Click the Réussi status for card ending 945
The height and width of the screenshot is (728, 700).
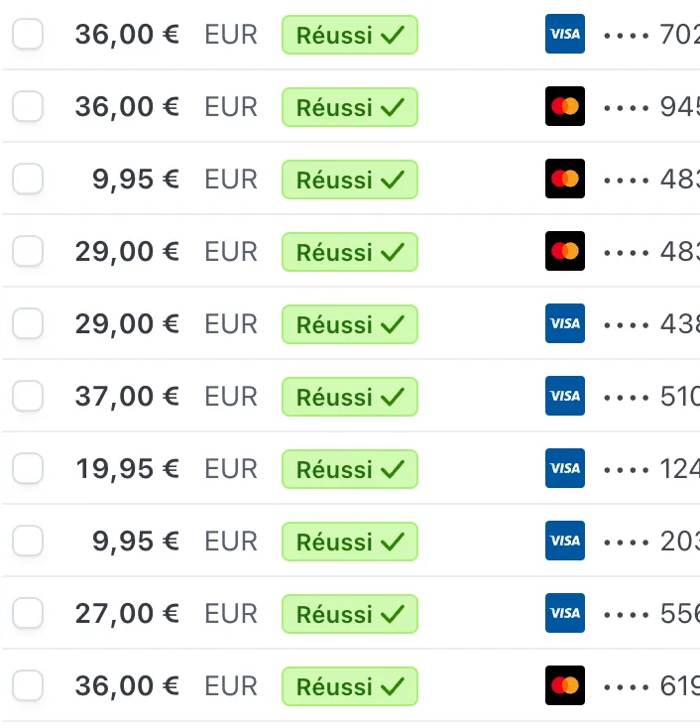coord(350,107)
